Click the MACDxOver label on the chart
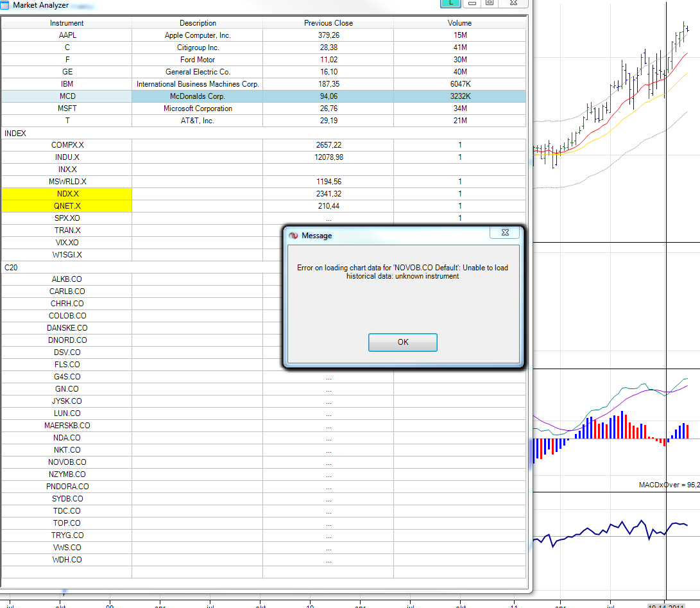 click(669, 485)
